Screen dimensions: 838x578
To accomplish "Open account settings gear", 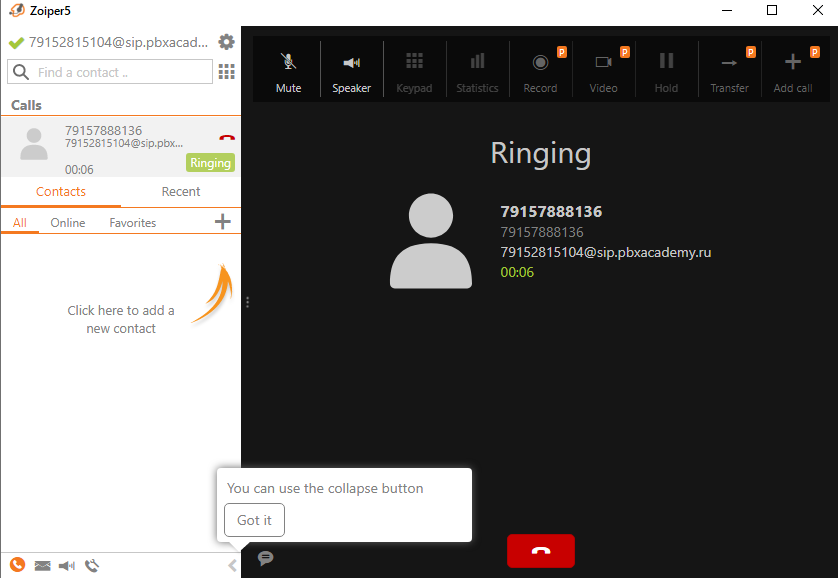I will (x=227, y=42).
